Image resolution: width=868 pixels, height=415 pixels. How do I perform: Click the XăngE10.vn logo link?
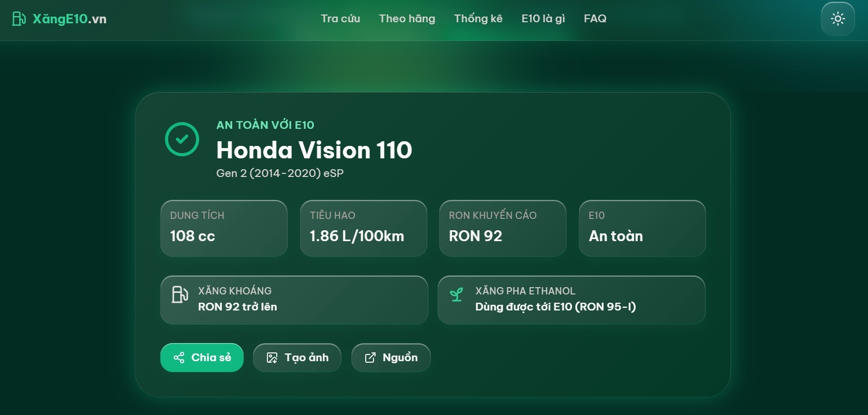point(59,19)
